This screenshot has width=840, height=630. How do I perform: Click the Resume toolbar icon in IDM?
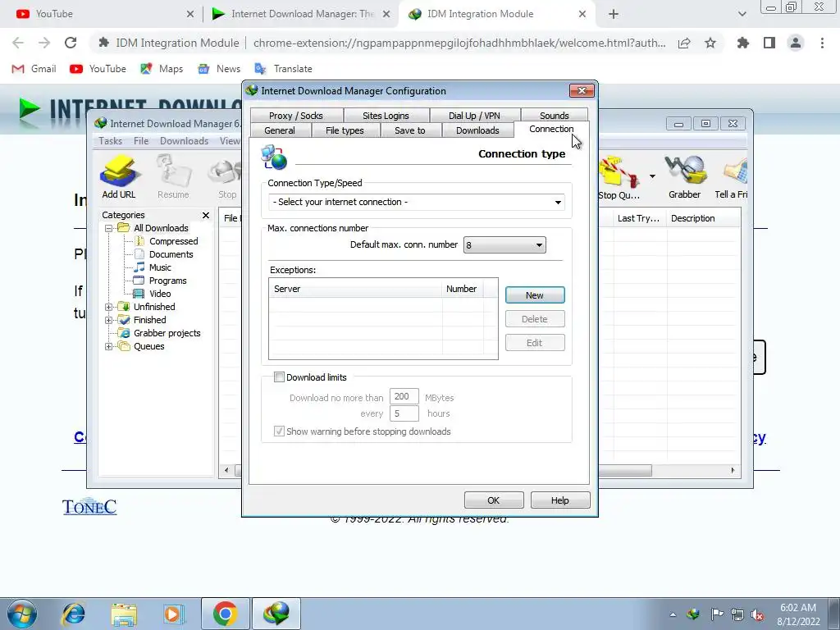pyautogui.click(x=173, y=177)
